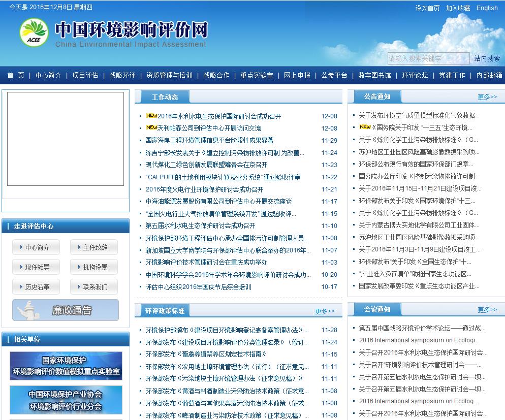This screenshot has width=505, height=420.
Task: Open 中海油能源发展股份有限公司 article link
Action: pyautogui.click(x=218, y=202)
